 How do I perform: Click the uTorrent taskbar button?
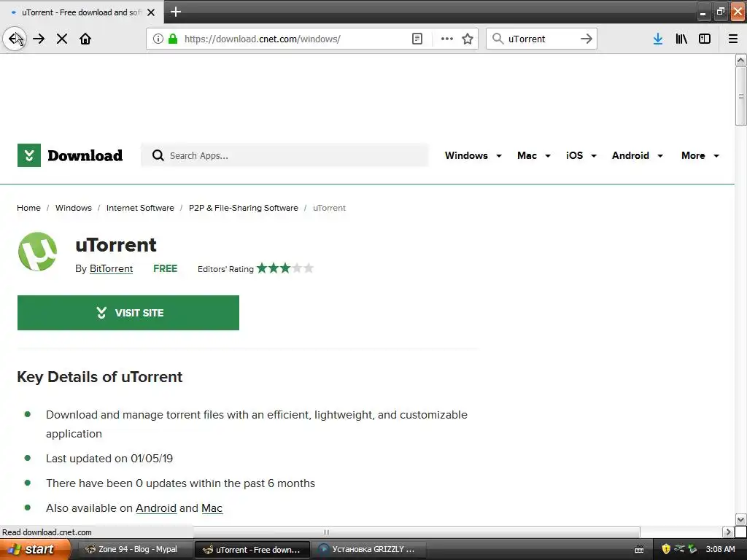click(x=252, y=549)
